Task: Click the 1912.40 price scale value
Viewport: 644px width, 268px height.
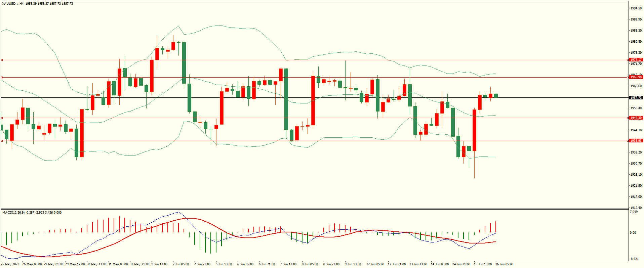Action: tap(636, 208)
